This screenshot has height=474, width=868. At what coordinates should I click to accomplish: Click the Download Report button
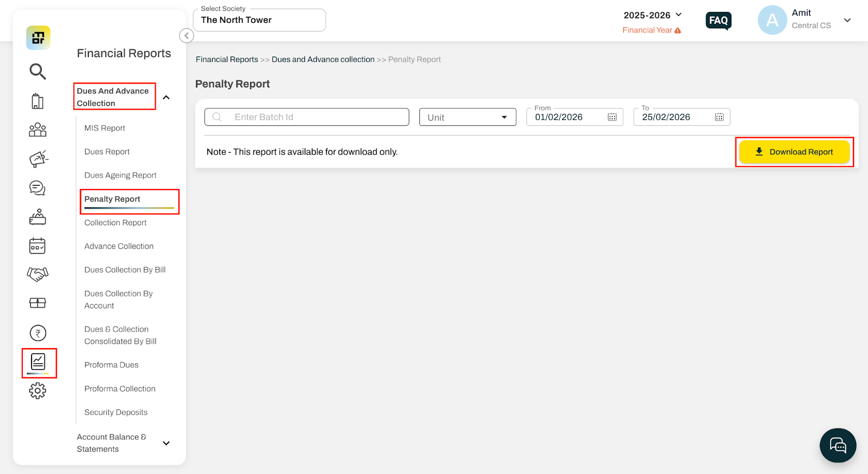[794, 152]
